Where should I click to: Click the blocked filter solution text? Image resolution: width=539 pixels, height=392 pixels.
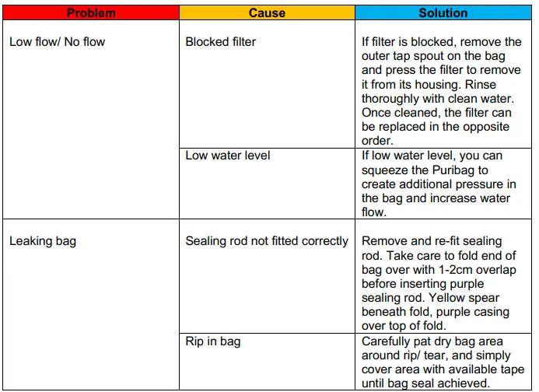(x=442, y=91)
